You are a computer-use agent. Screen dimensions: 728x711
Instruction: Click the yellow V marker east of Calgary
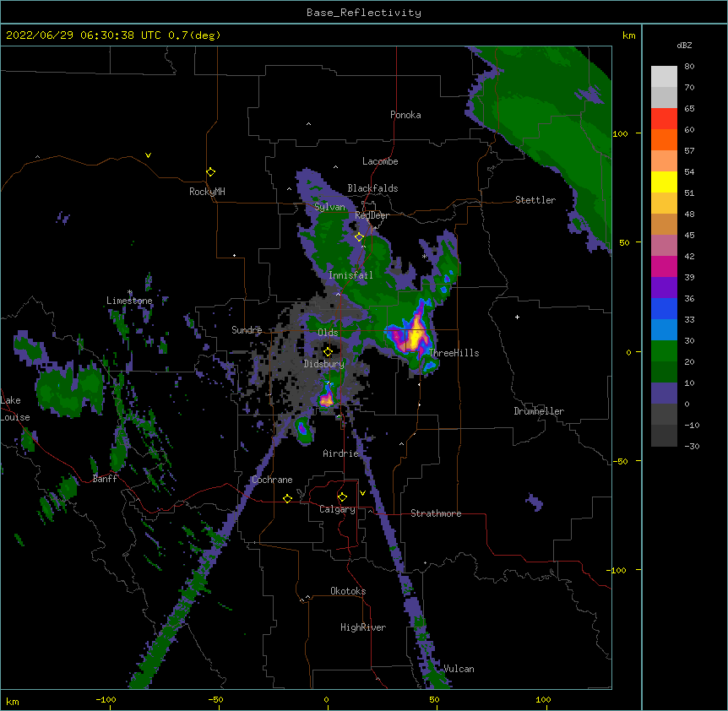362,493
